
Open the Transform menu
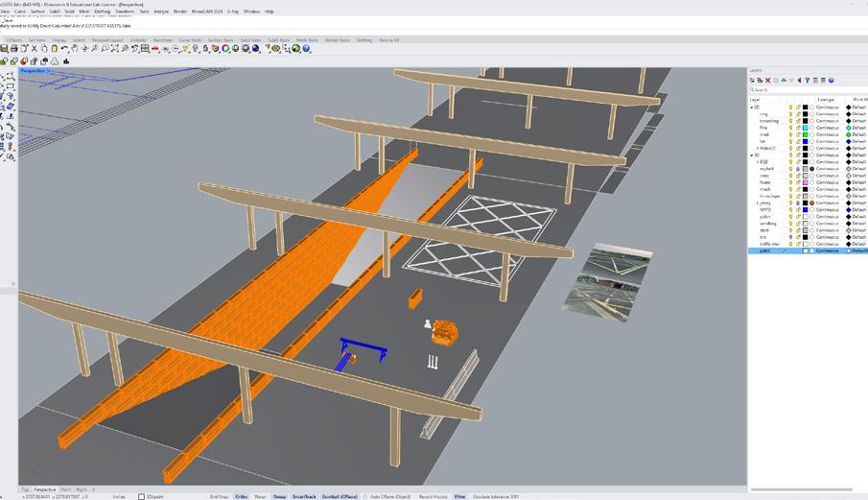[x=124, y=12]
